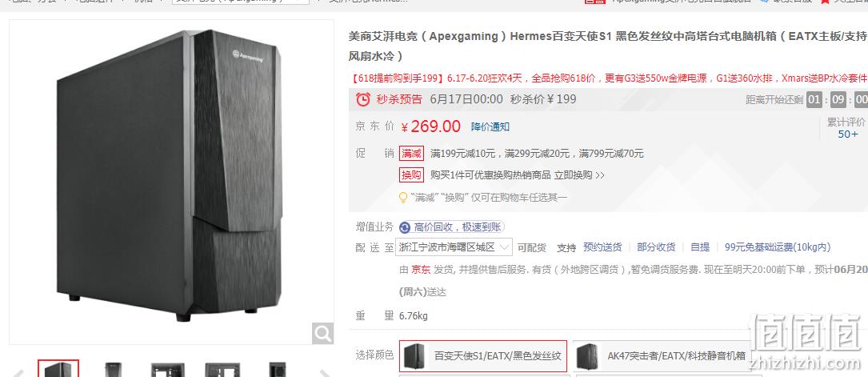
Task: Click the 50+ cumulative reviews count
Action: tap(847, 134)
